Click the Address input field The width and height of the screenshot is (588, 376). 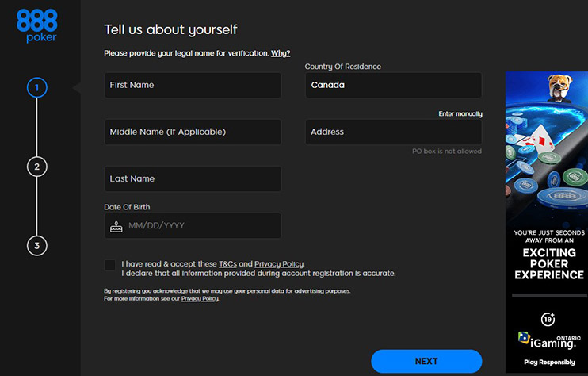click(393, 132)
